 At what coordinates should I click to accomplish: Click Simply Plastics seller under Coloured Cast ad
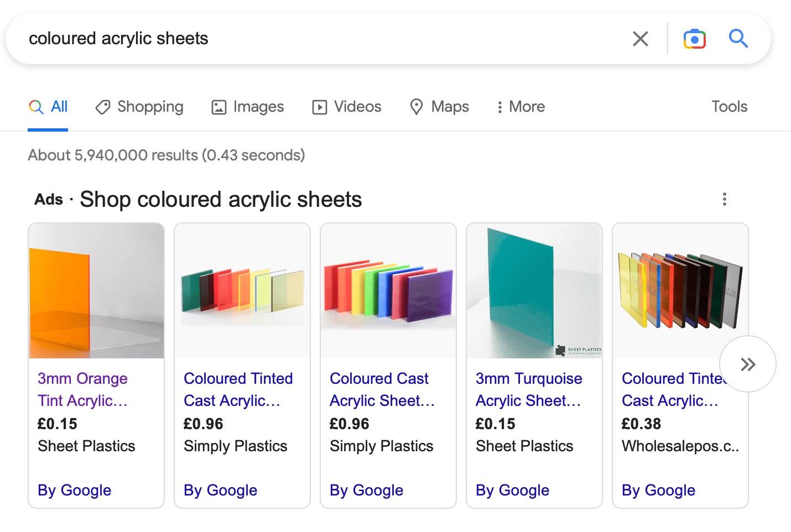382,446
